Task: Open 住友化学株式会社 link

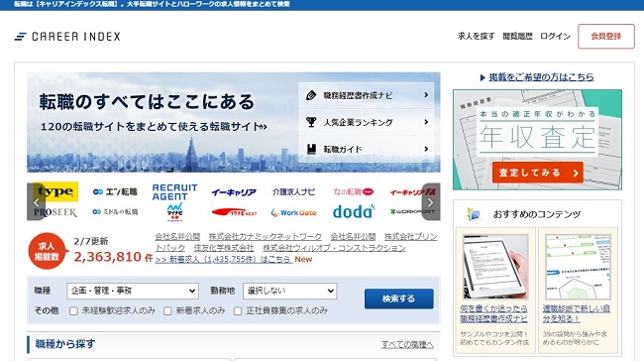Action: click(224, 248)
